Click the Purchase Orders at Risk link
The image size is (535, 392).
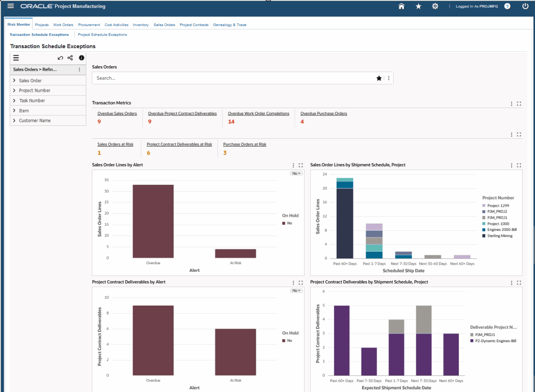point(244,144)
